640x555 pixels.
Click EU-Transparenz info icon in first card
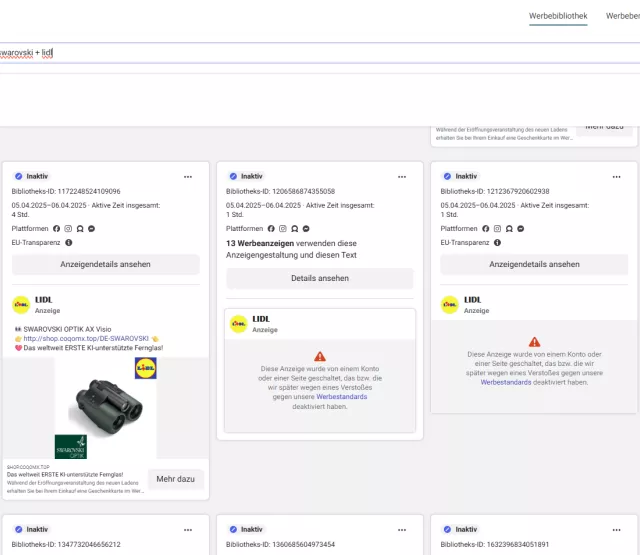coord(69,243)
